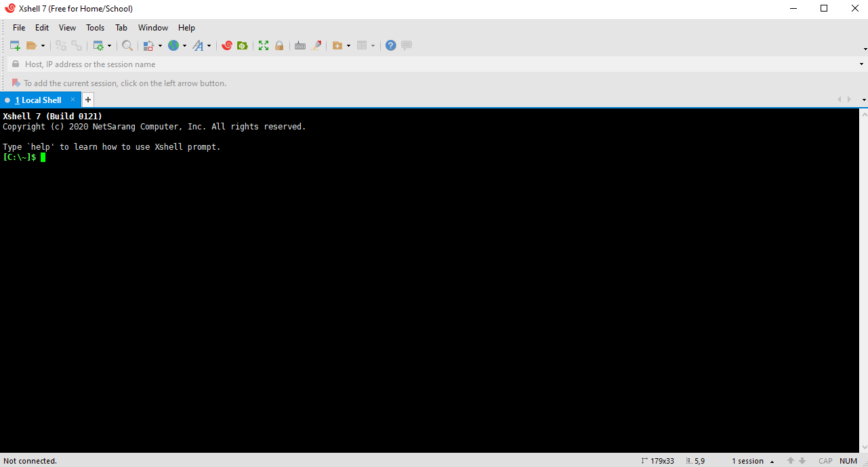Click the feedback speech bubble icon
The width and height of the screenshot is (868, 467).
click(407, 45)
